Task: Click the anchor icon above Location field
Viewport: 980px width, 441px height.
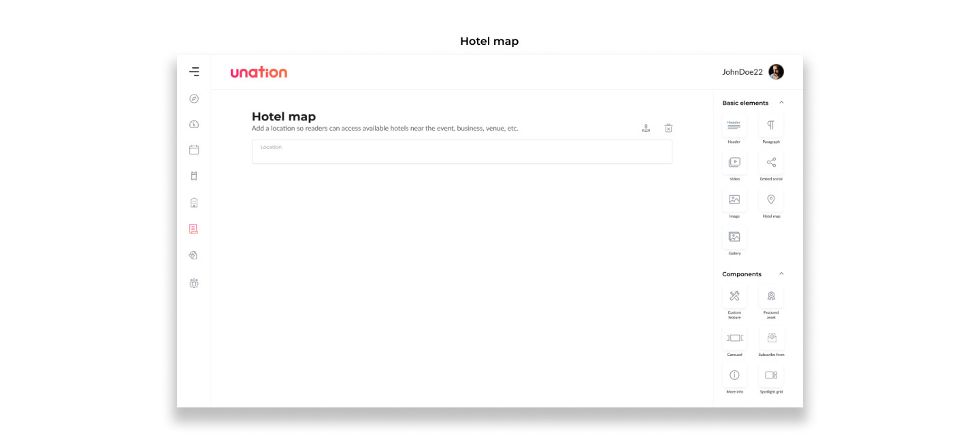Action: click(x=646, y=128)
